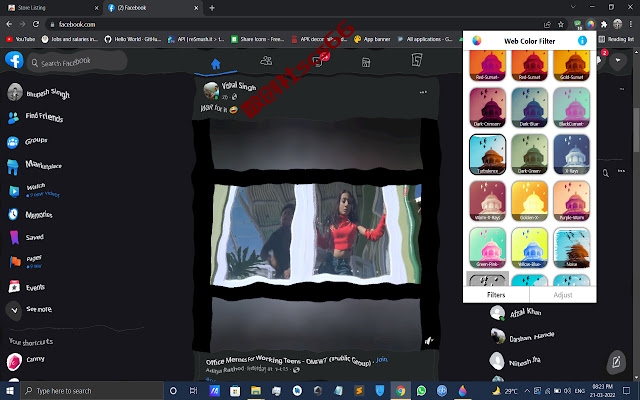
Task: Apply the Gold-Sunset filter thumbnail
Action: tap(571, 66)
